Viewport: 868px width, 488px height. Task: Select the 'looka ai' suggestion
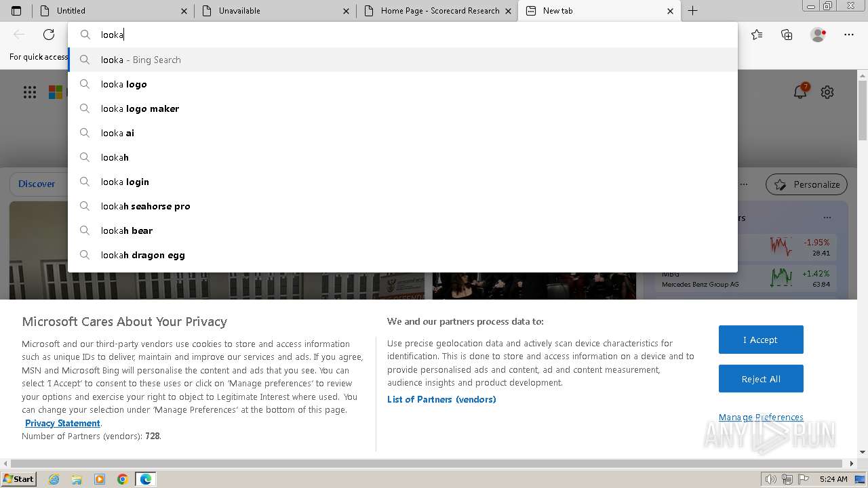click(403, 133)
